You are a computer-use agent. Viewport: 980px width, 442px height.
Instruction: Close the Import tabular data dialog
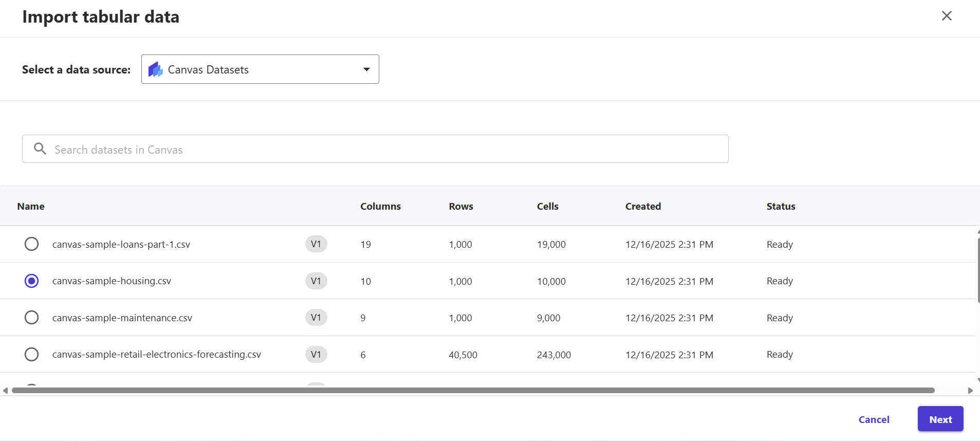tap(947, 16)
